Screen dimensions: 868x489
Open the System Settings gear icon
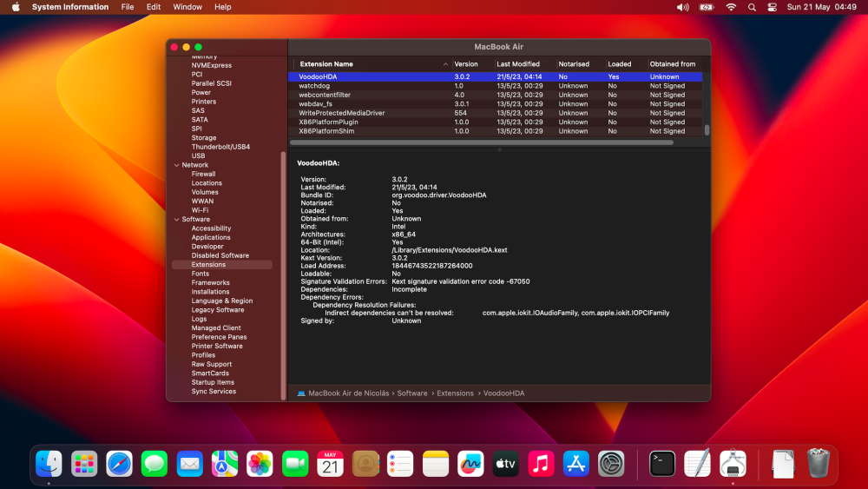coord(611,464)
